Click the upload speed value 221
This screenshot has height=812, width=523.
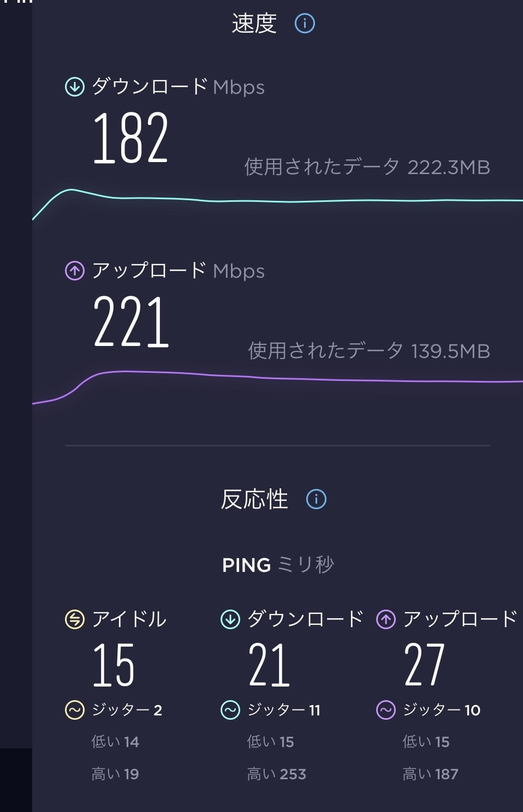point(131,322)
